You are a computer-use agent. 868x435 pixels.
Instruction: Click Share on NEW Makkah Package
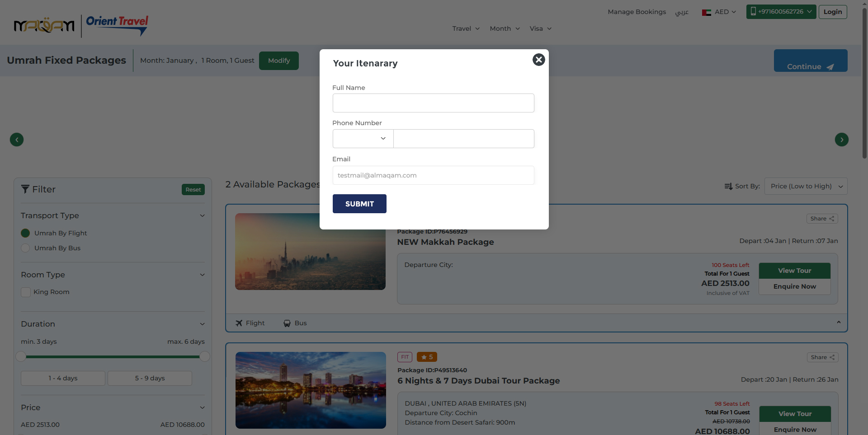[822, 219]
